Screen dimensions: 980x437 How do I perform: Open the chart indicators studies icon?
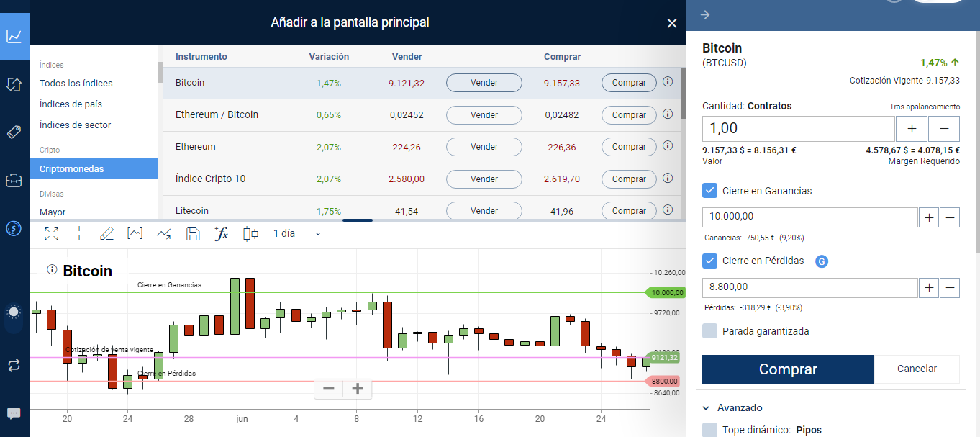[x=135, y=233]
